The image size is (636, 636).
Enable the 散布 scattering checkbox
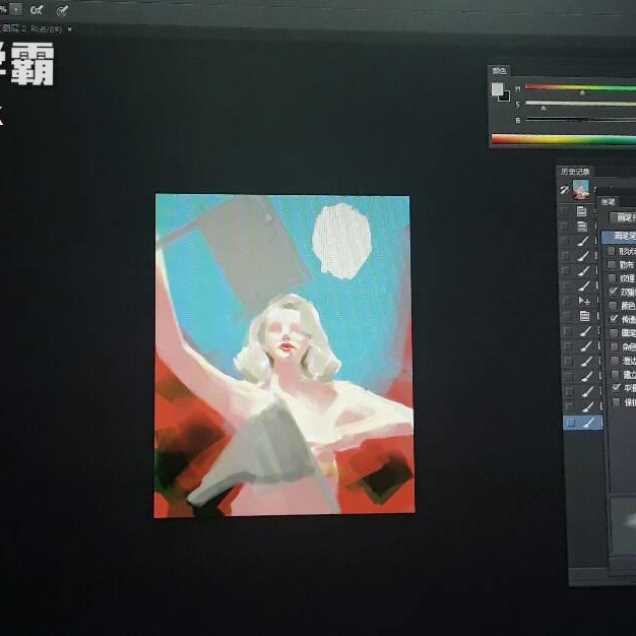[612, 265]
